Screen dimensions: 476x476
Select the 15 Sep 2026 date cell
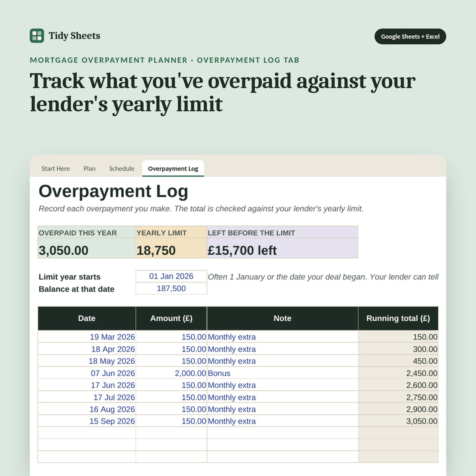pyautogui.click(x=87, y=421)
